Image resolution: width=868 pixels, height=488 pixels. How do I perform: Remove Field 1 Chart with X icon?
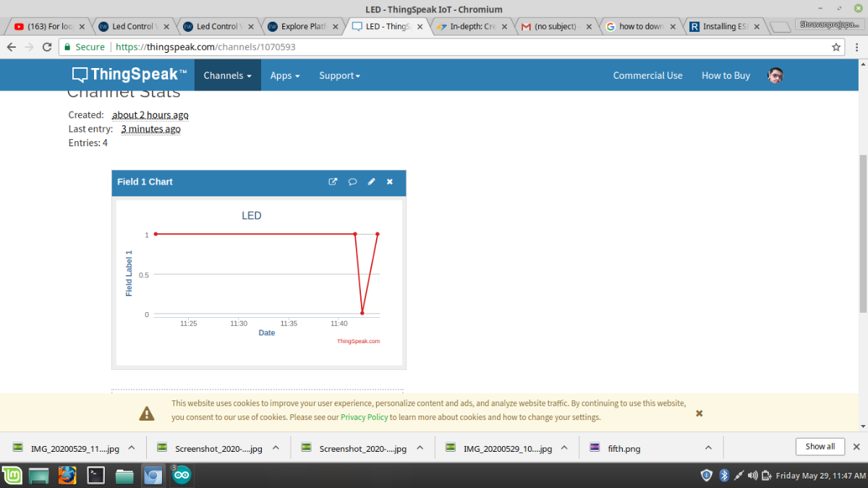pyautogui.click(x=390, y=182)
